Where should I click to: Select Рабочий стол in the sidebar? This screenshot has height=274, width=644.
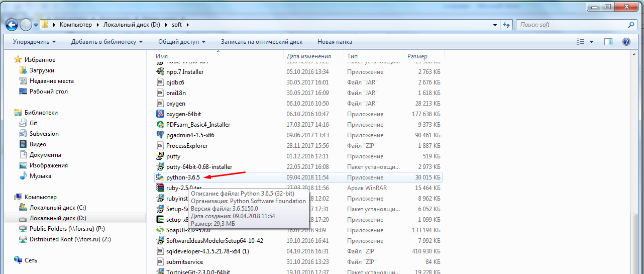49,92
